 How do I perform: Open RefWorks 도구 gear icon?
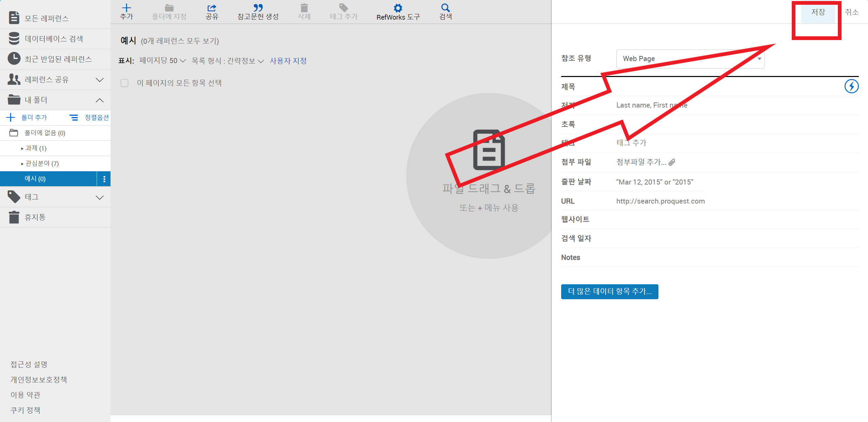[x=398, y=8]
